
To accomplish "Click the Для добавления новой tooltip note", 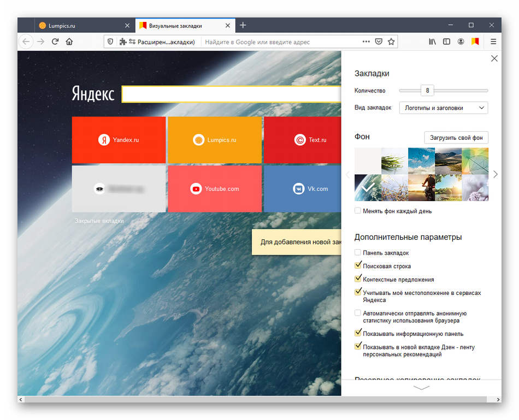I will coord(297,242).
